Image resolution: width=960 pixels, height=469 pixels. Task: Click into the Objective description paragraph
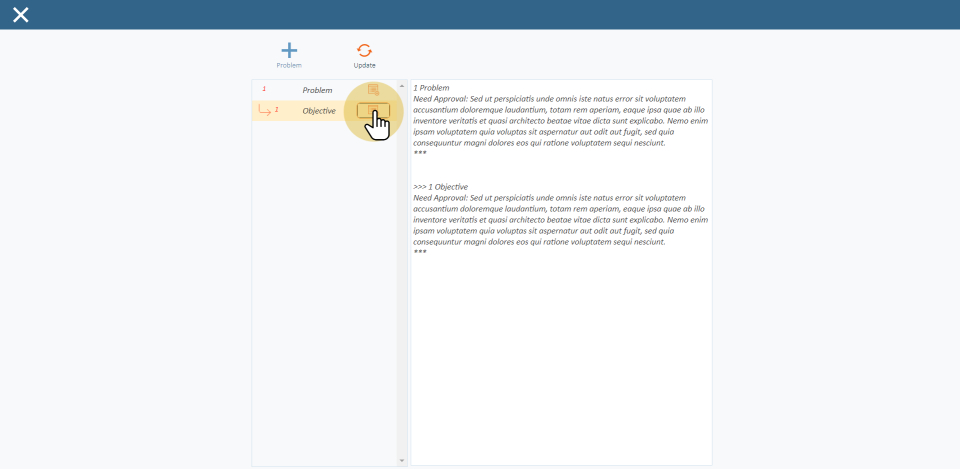point(560,220)
